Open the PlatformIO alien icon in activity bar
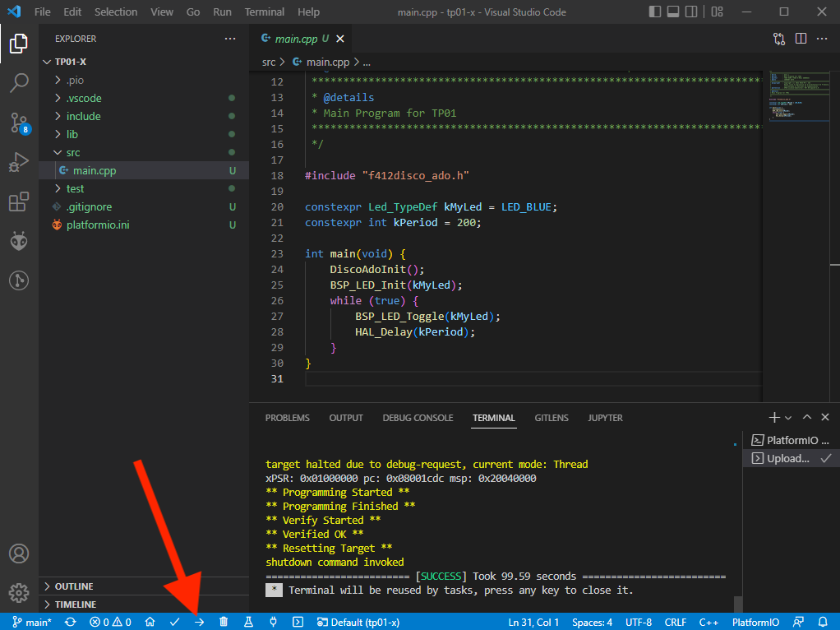The image size is (840, 630). [18, 241]
